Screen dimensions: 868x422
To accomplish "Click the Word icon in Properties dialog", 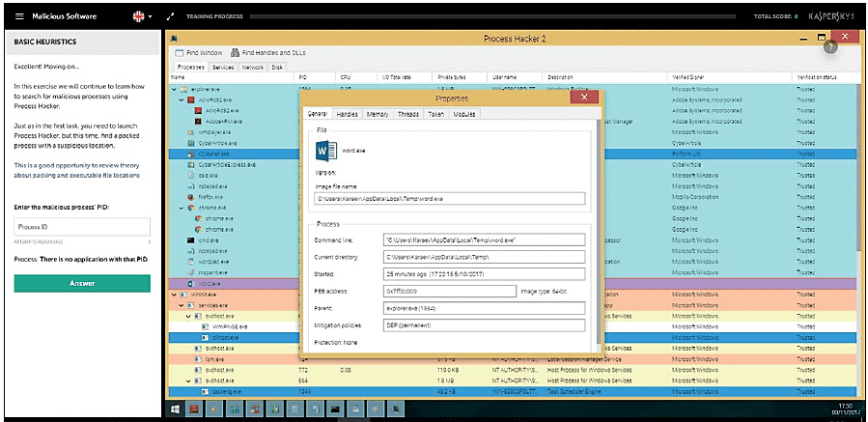I will point(324,152).
